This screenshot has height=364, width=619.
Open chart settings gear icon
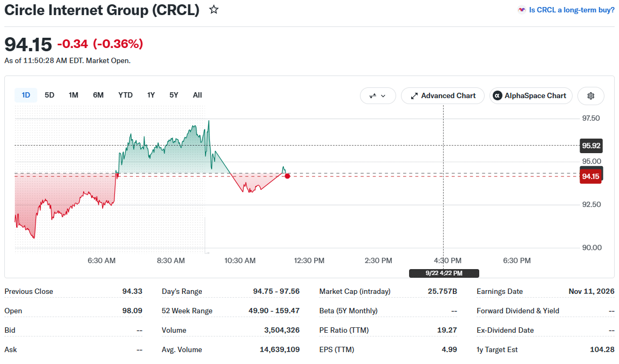590,96
